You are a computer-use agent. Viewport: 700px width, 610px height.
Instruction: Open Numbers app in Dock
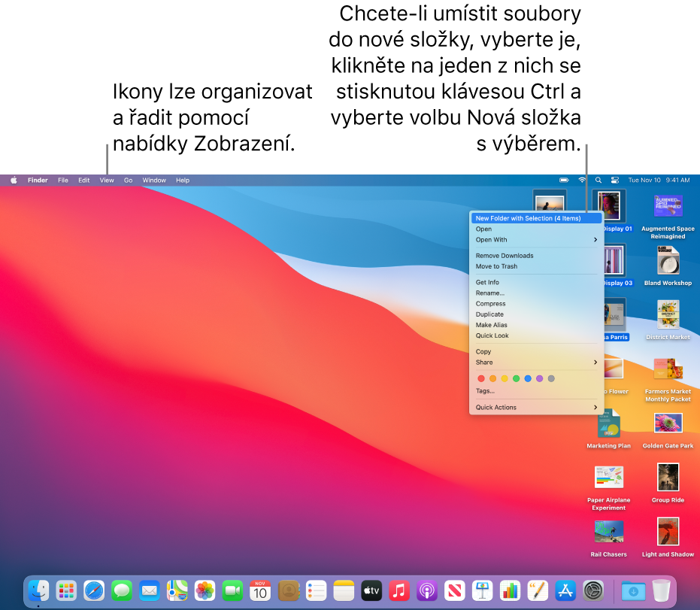(x=510, y=590)
